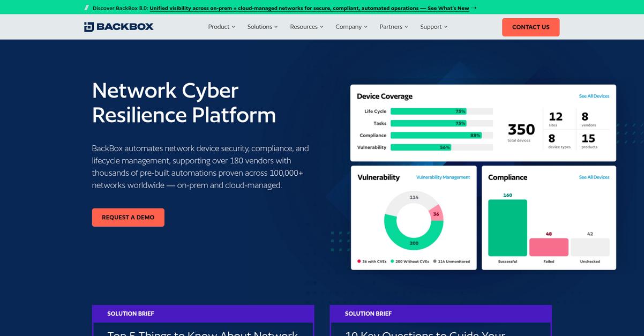Click the 12 sites statistic
644x336 pixels.
click(556, 119)
